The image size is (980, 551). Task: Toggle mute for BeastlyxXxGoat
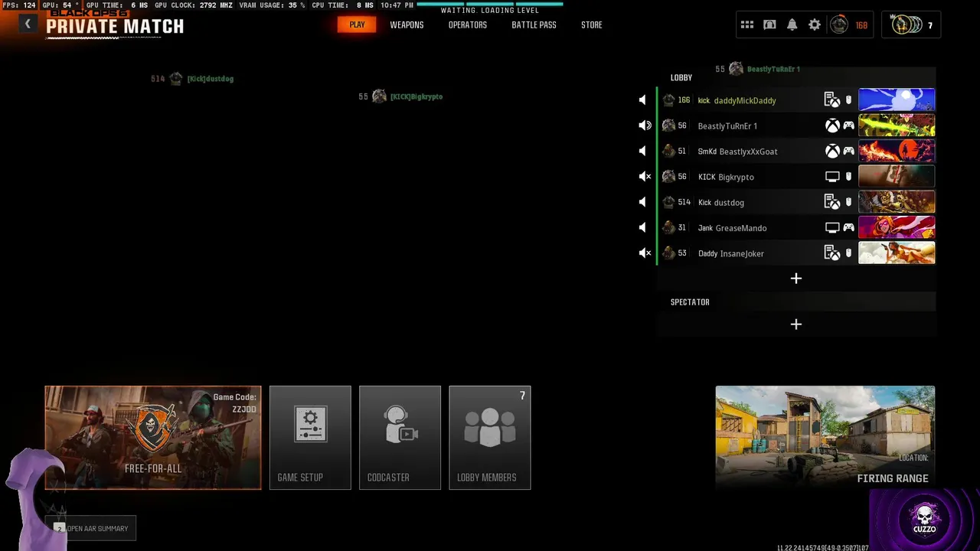pyautogui.click(x=643, y=152)
